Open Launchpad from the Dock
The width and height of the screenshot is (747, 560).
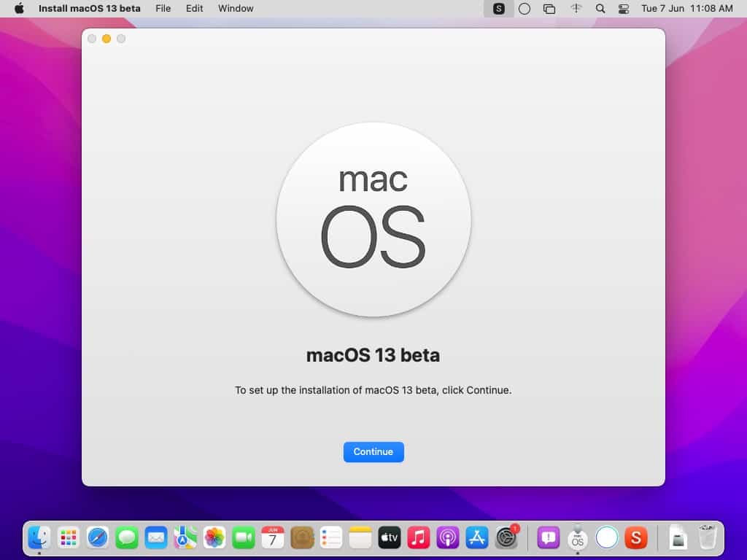[x=69, y=538]
